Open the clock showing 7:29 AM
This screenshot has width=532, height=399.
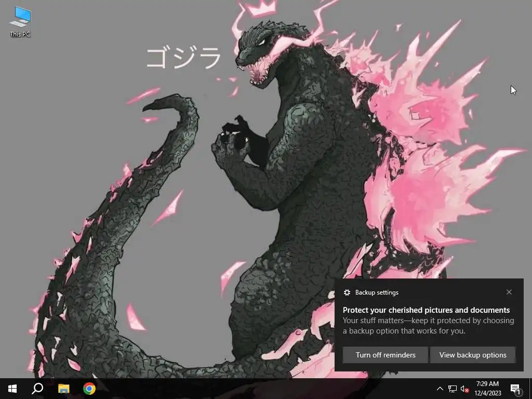tap(487, 389)
